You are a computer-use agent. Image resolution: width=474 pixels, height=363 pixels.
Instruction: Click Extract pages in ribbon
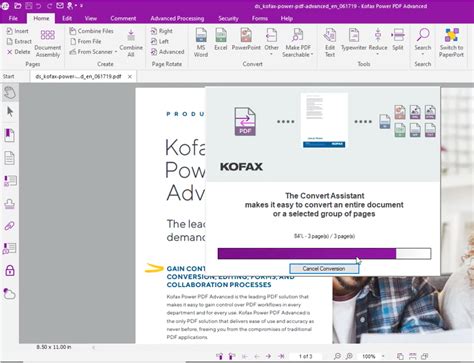click(x=19, y=41)
